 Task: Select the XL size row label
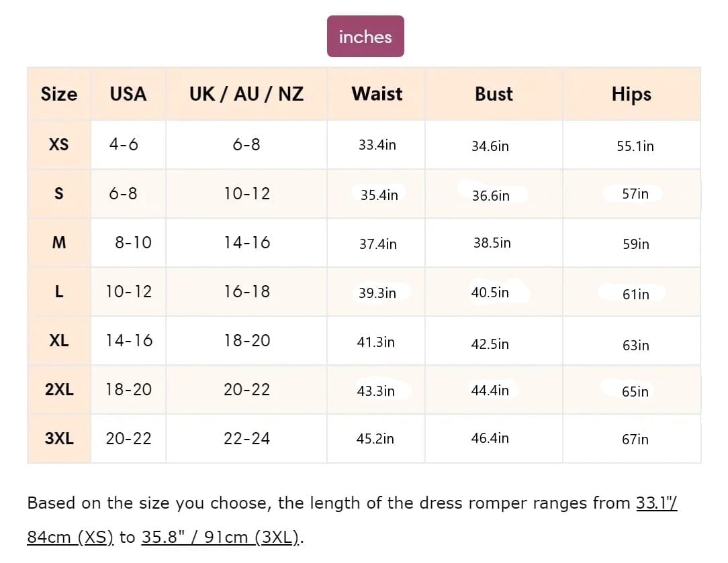coord(59,341)
